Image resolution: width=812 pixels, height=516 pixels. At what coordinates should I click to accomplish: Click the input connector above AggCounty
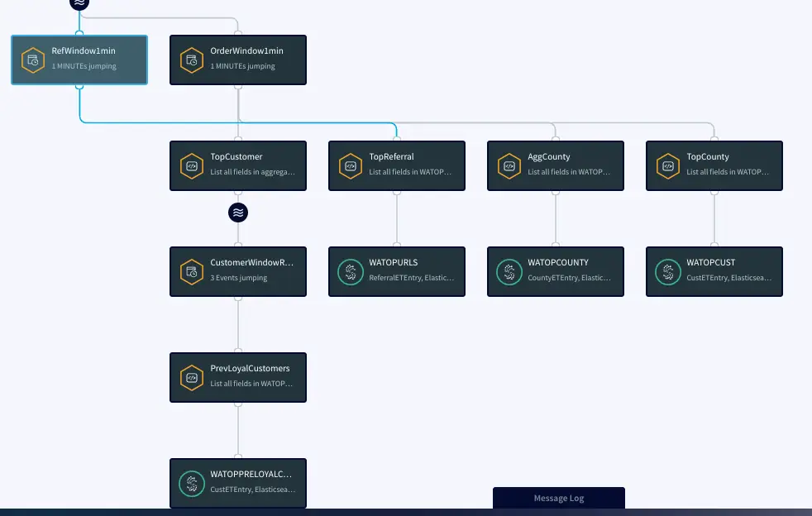coord(556,139)
